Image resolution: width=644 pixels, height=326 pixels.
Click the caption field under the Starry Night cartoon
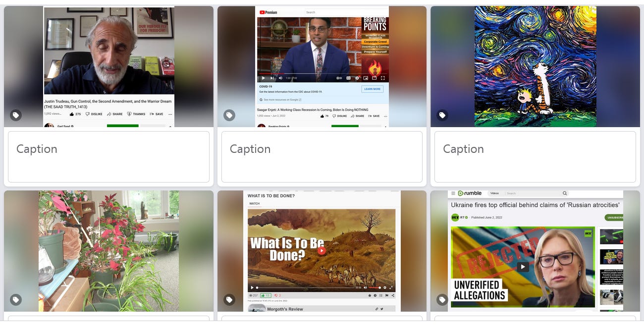[535, 157]
